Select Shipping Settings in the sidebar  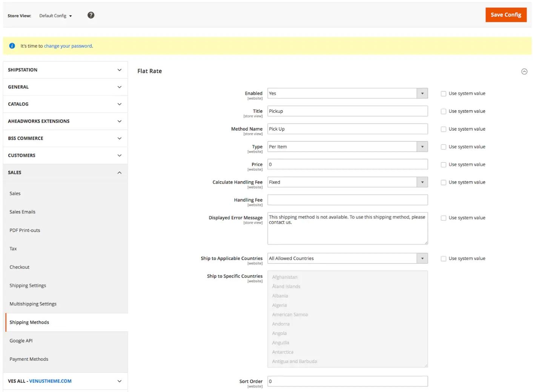28,286
